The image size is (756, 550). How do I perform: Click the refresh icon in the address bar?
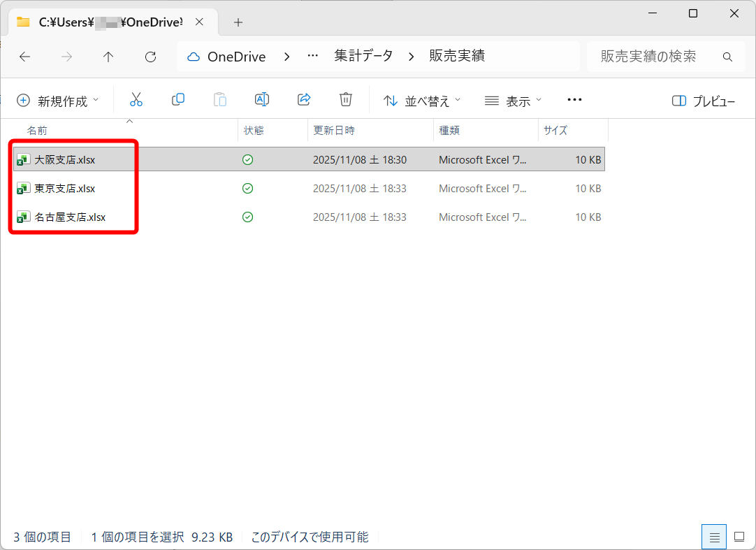[x=150, y=57]
